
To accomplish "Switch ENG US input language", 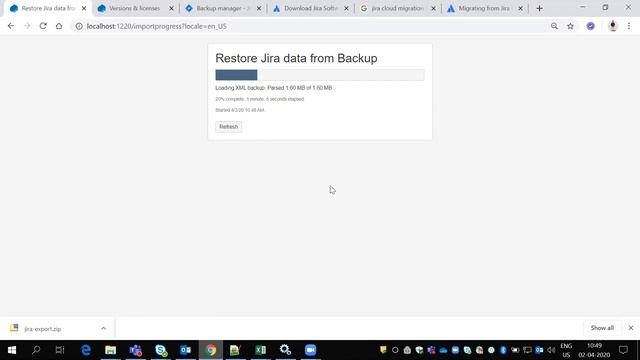I will [566, 350].
